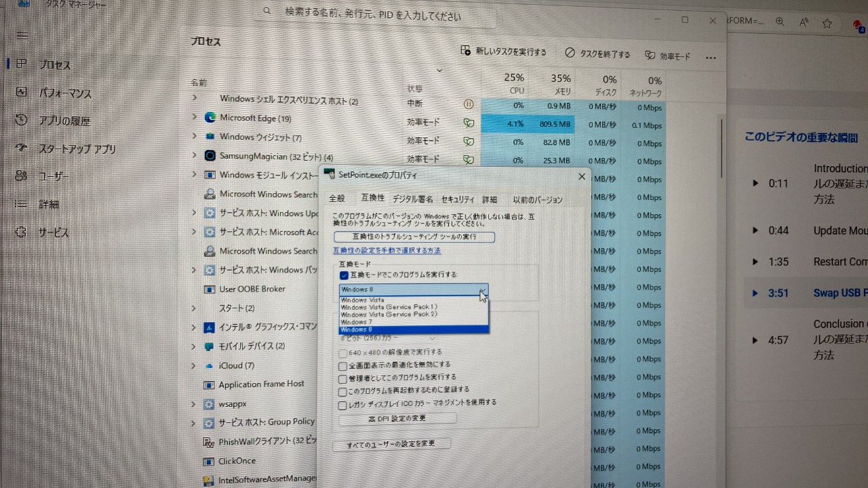Select the Application Frame Host process icon
This screenshot has width=868, height=488.
pos(210,384)
